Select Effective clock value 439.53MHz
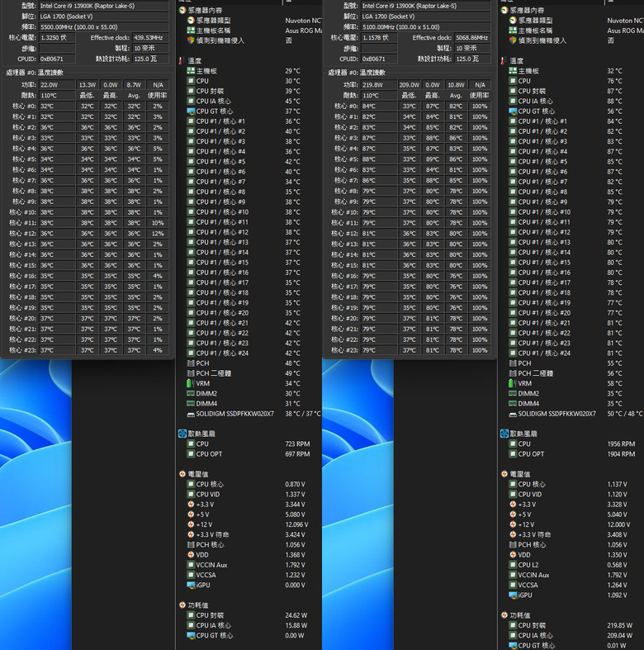The width and height of the screenshot is (644, 650). [150, 38]
